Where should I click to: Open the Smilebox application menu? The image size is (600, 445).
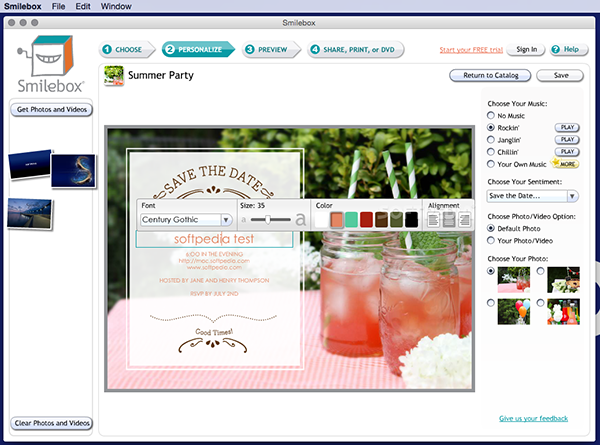(x=23, y=7)
